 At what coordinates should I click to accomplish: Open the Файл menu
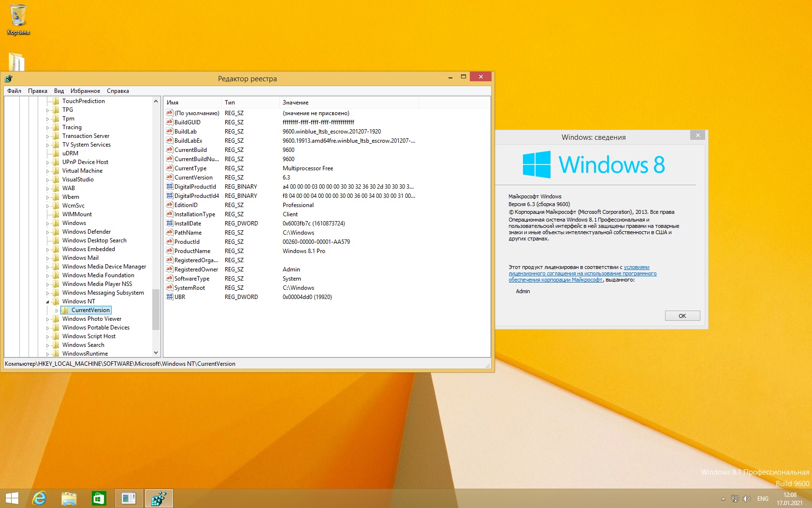pyautogui.click(x=14, y=91)
